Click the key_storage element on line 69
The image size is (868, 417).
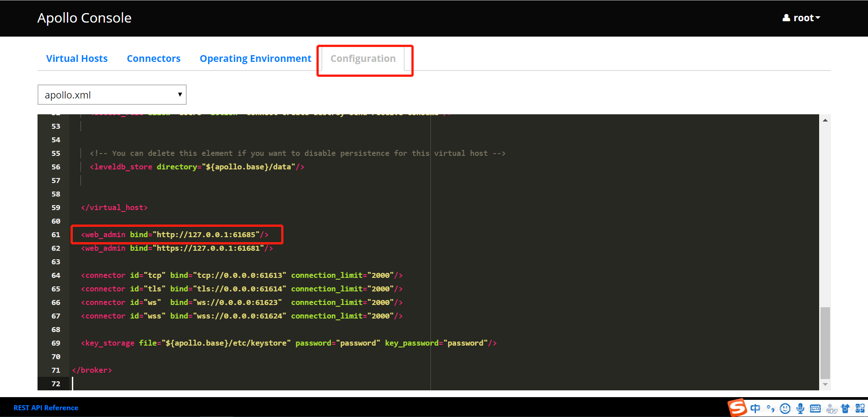[x=289, y=343]
